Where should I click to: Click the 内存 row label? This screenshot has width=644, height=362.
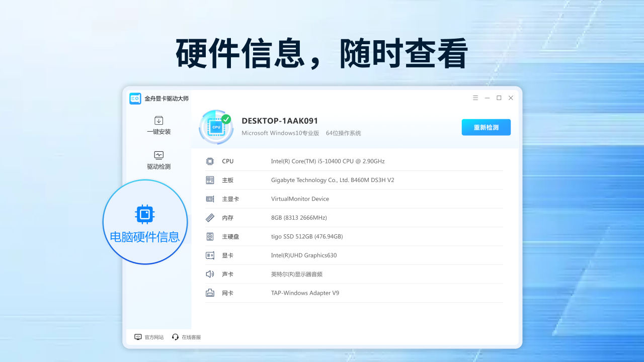click(x=228, y=218)
